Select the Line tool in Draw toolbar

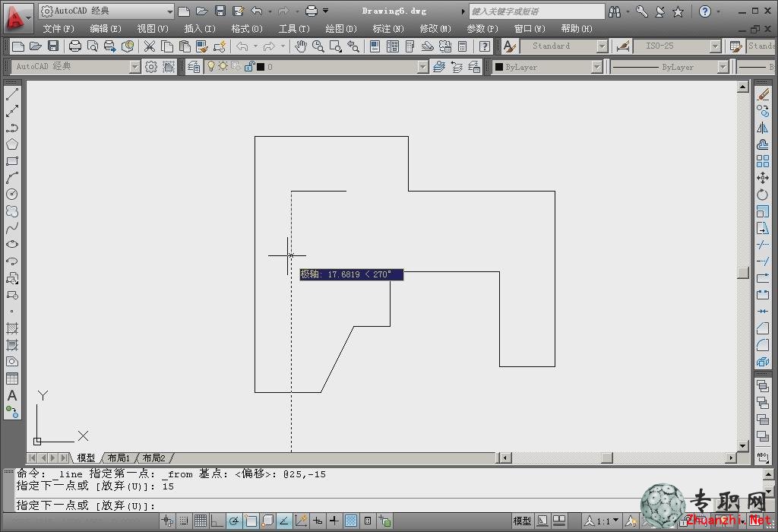click(x=12, y=93)
